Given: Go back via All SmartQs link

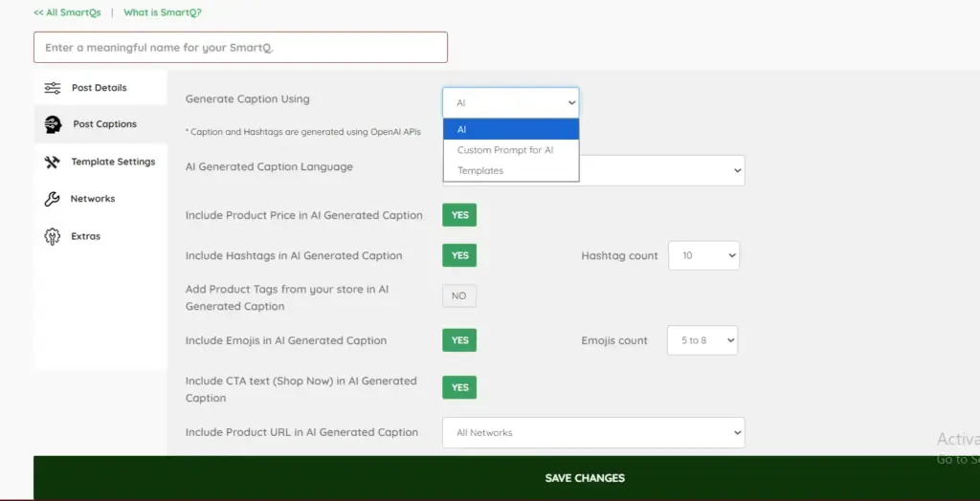Looking at the screenshot, I should tap(67, 12).
